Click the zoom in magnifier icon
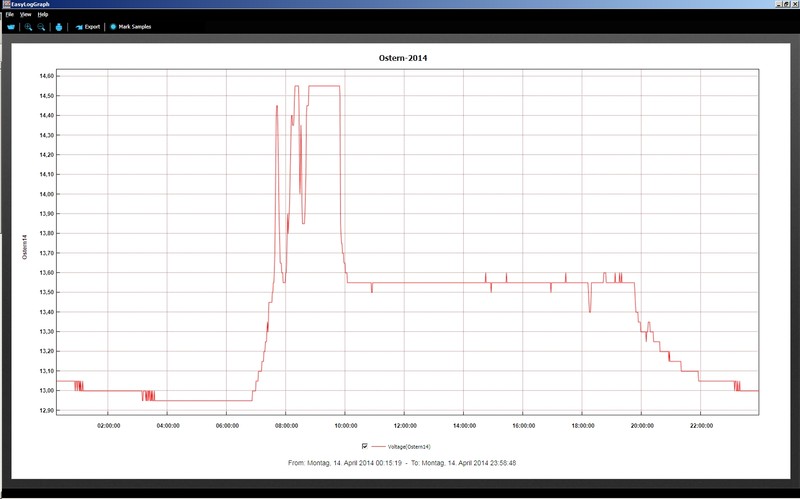 pos(29,27)
